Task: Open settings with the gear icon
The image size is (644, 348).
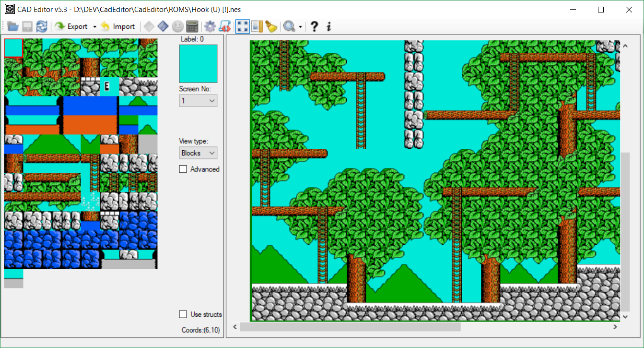Action: pos(210,26)
